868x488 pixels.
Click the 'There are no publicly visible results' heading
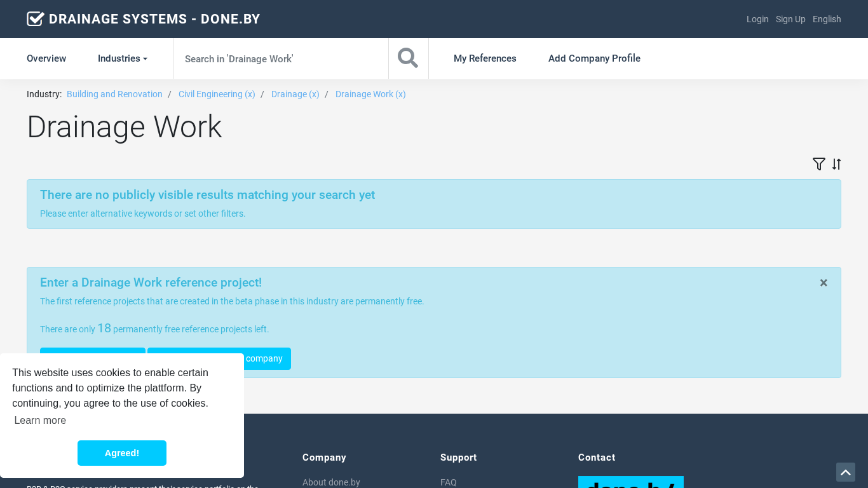[207, 194]
